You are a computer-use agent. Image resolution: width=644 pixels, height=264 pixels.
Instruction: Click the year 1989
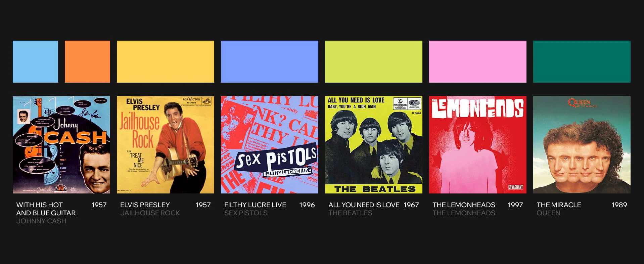(619, 205)
